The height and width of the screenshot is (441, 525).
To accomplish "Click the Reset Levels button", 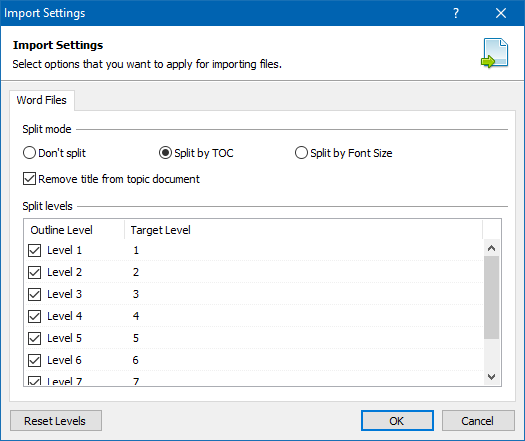I will click(x=56, y=421).
